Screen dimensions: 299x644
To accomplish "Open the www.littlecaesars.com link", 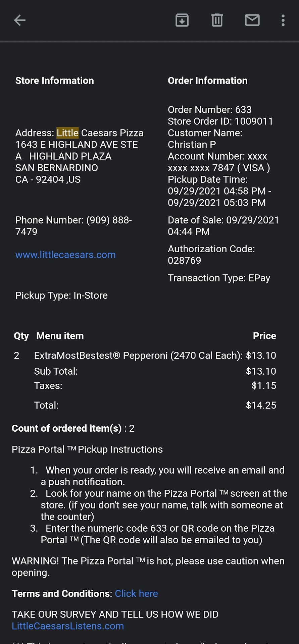I will (65, 255).
